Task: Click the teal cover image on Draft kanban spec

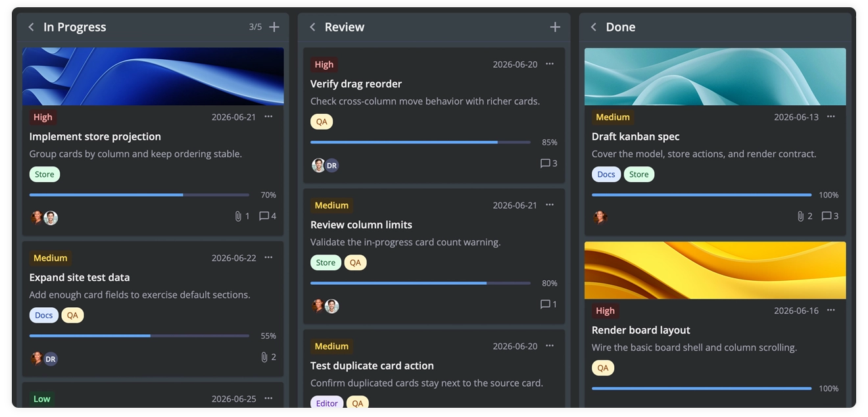Action: [x=715, y=76]
